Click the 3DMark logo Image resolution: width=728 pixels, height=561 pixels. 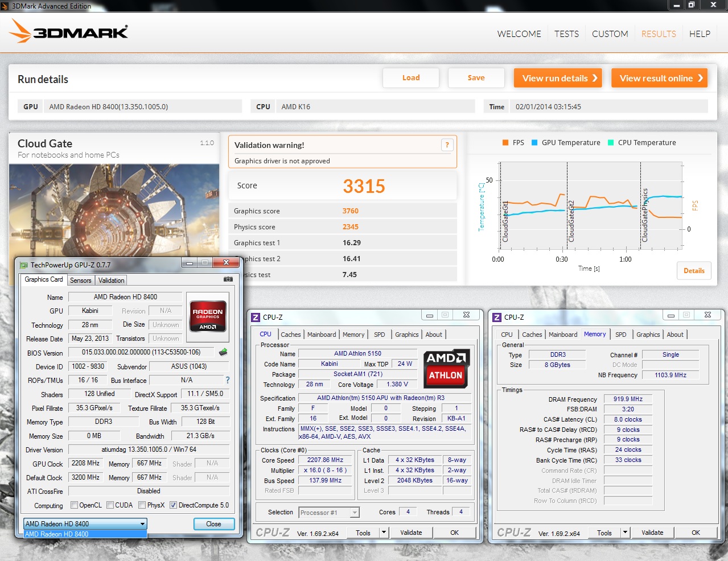[x=69, y=31]
